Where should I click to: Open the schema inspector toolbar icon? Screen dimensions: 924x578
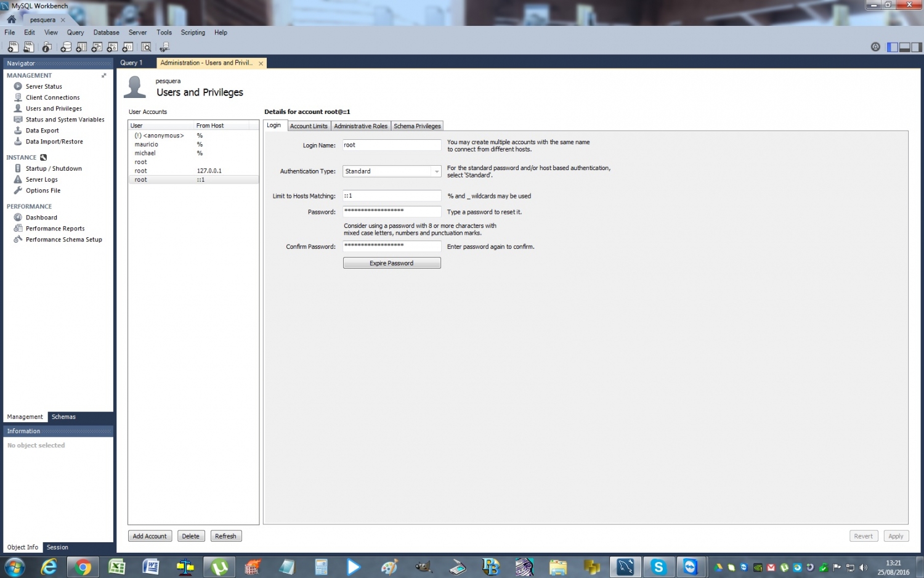pyautogui.click(x=47, y=47)
